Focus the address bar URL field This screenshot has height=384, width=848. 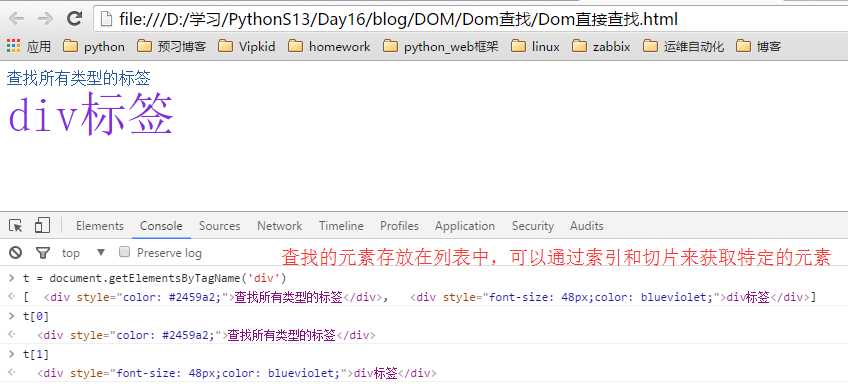[x=471, y=20]
